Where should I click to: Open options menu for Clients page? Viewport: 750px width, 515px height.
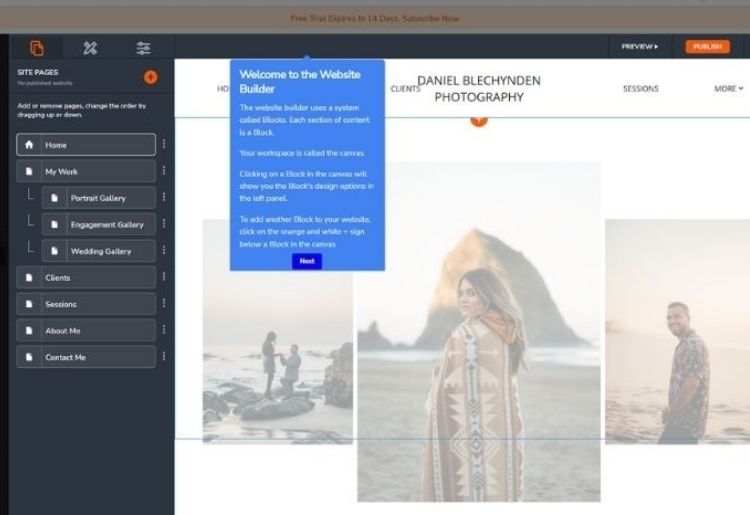click(x=164, y=277)
